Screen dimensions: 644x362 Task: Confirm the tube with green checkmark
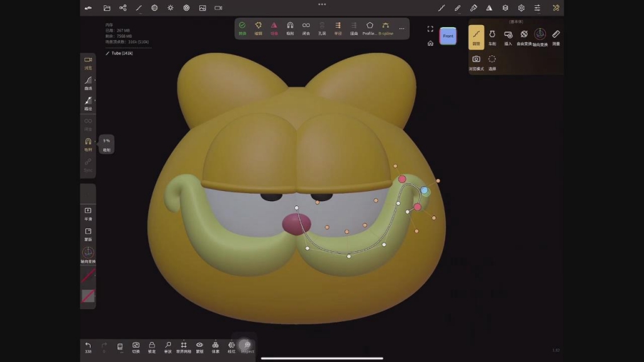[242, 28]
